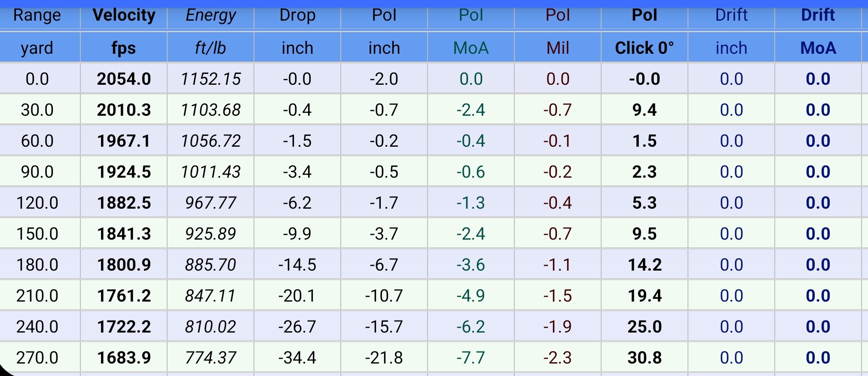Select the -2.3 Mil value
The height and width of the screenshot is (376, 868).
tap(557, 358)
